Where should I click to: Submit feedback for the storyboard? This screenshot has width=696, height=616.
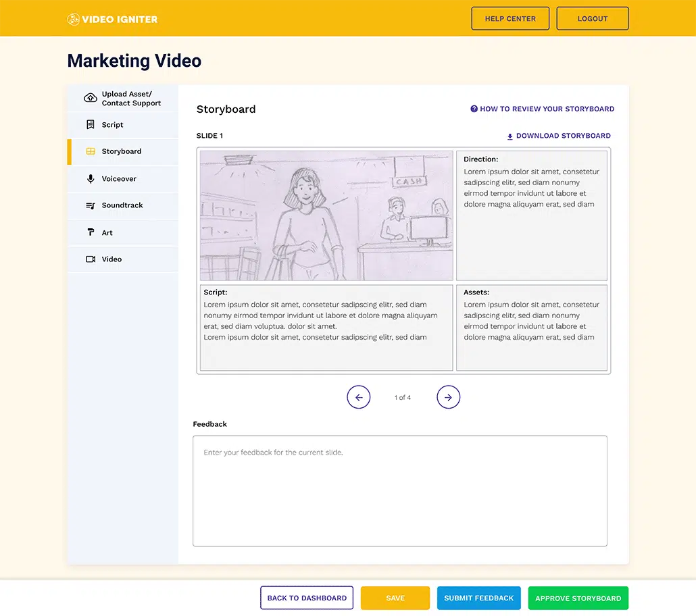(x=479, y=598)
